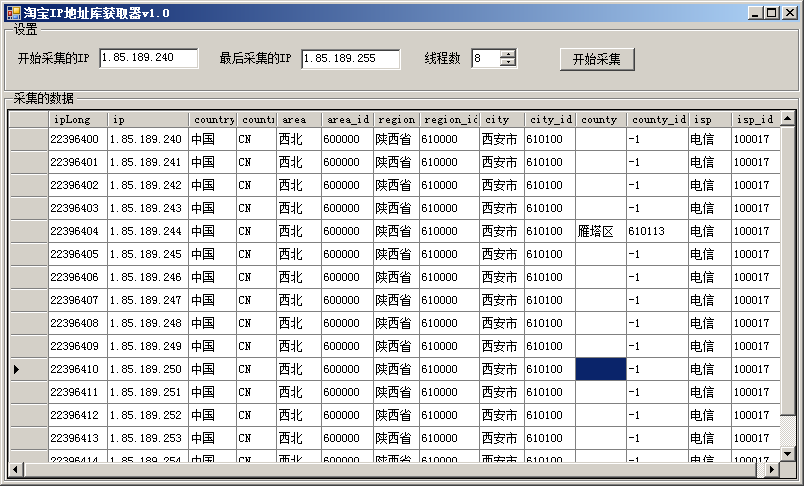Image resolution: width=804 pixels, height=486 pixels.
Task: Click the horizontal scrollbar right arrow
Action: pyautogui.click(x=772, y=469)
